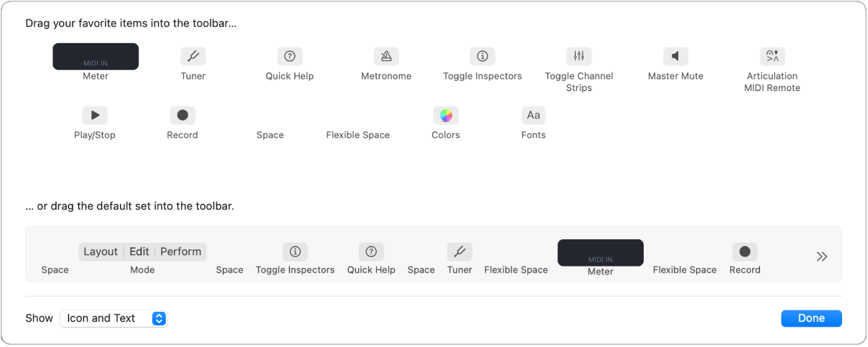868x347 pixels.
Task: Switch to the Edit mode segment
Action: click(139, 252)
